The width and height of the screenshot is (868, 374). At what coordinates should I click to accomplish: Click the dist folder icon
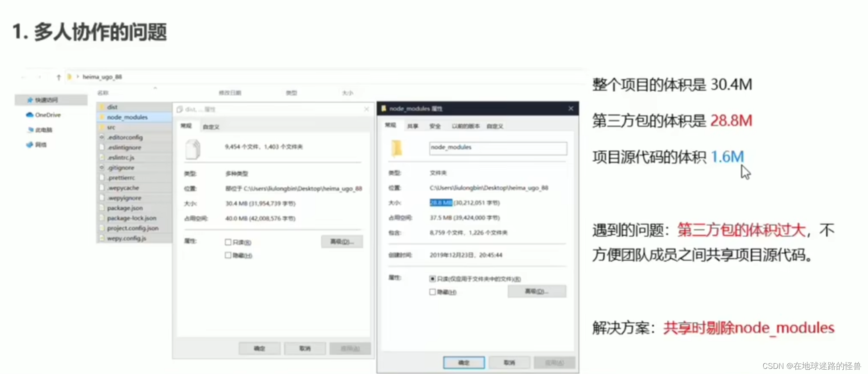102,107
